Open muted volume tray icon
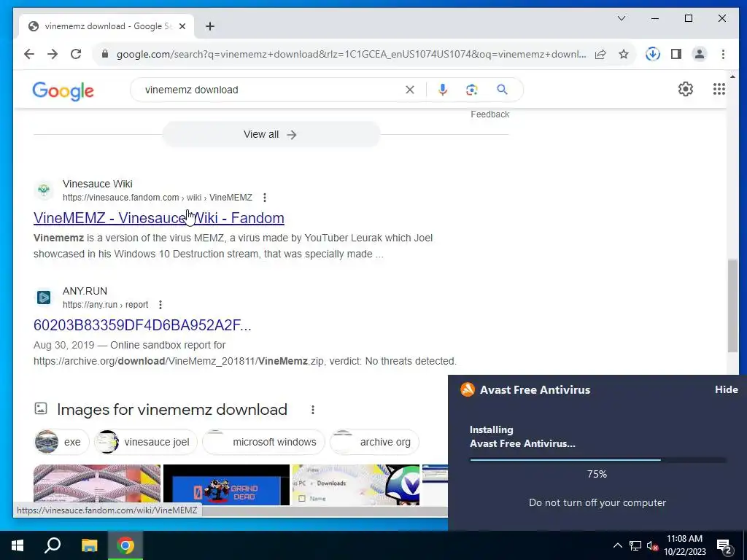This screenshot has height=560, width=747. [x=652, y=545]
